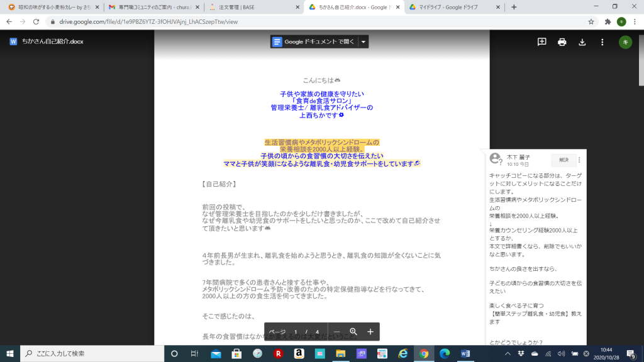Open the Dropbox tray icon
Screen dimensions: 644x362
521,353
